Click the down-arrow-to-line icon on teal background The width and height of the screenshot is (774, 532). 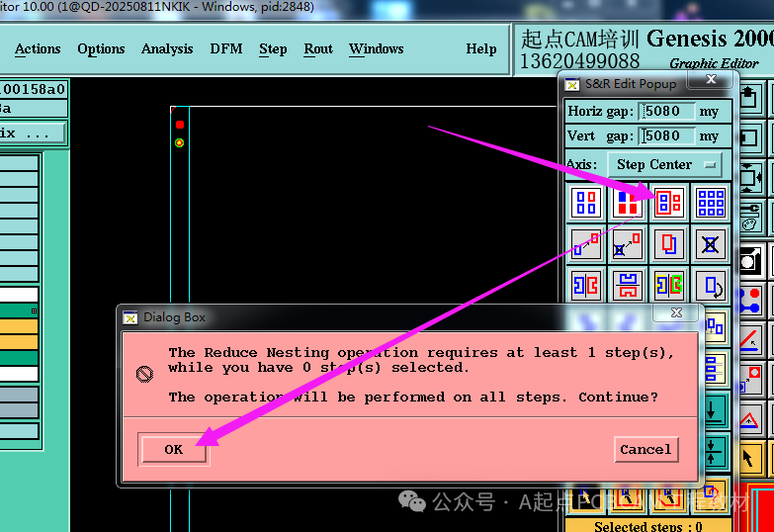click(x=715, y=410)
